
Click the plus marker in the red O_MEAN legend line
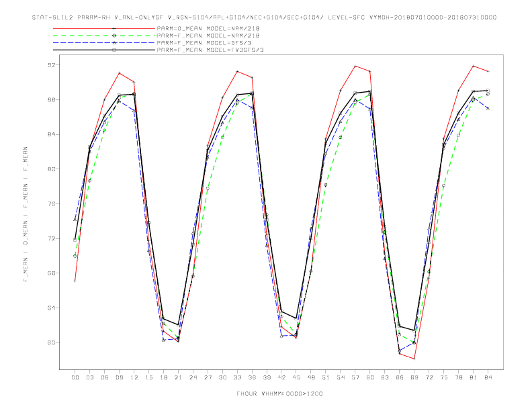click(114, 28)
